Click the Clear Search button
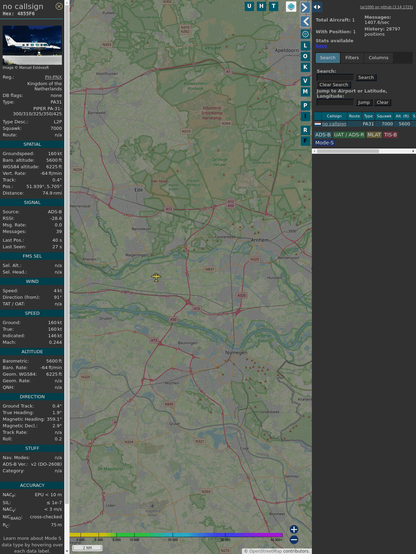The width and height of the screenshot is (416, 554). point(334,85)
